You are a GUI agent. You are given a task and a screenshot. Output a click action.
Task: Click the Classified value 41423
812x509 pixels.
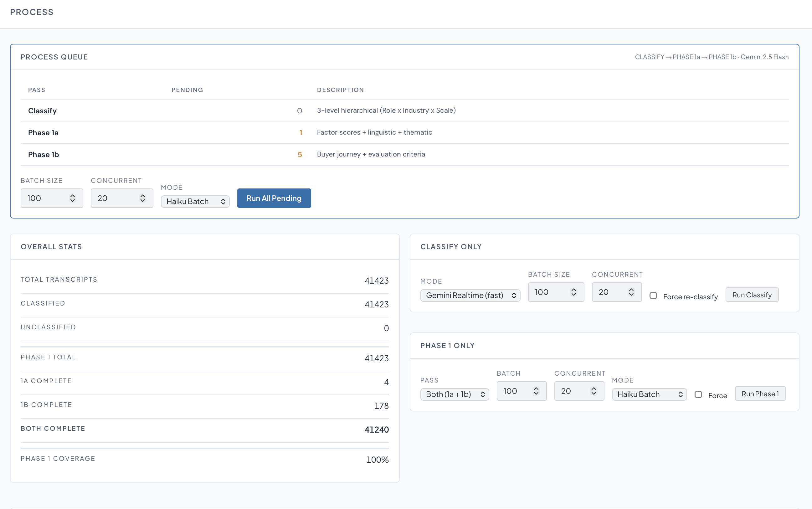(x=377, y=304)
